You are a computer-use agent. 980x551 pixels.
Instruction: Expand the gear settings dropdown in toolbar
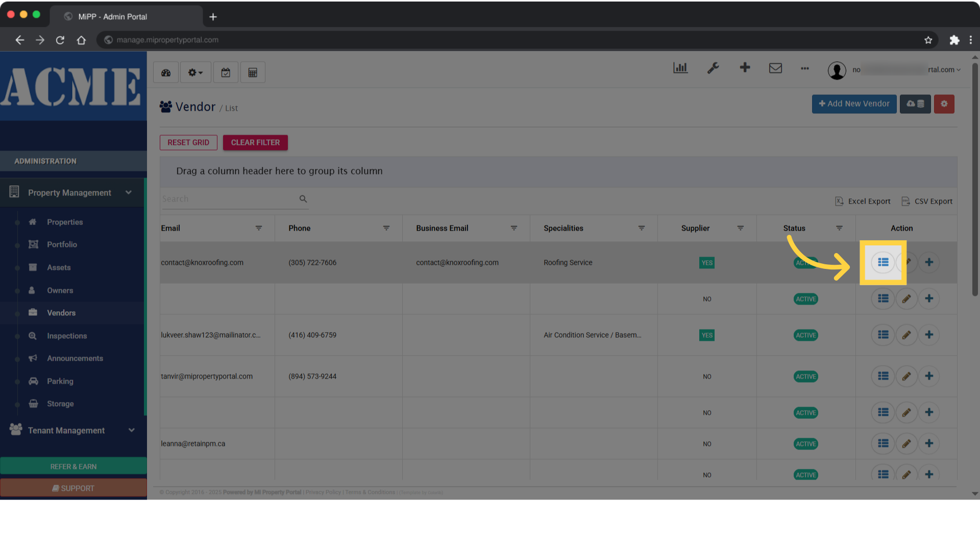click(x=195, y=72)
